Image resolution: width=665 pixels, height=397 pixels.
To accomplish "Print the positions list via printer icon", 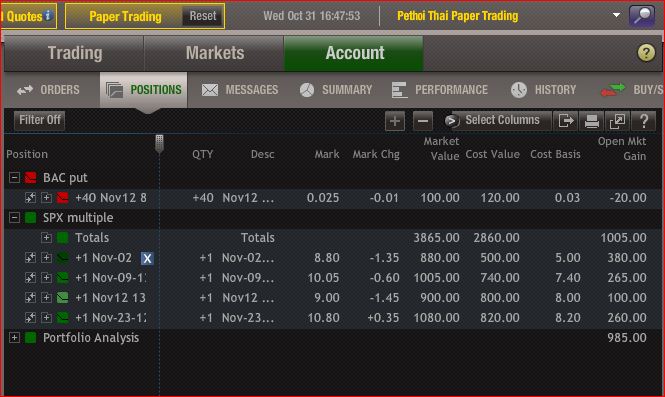I will [x=592, y=121].
